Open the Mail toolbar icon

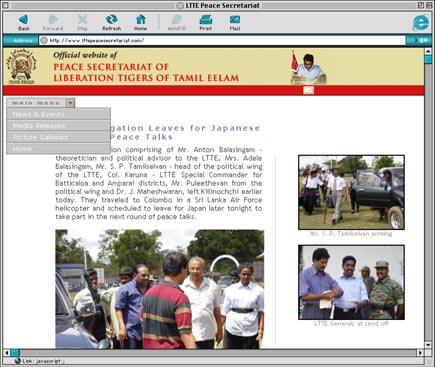(x=235, y=20)
